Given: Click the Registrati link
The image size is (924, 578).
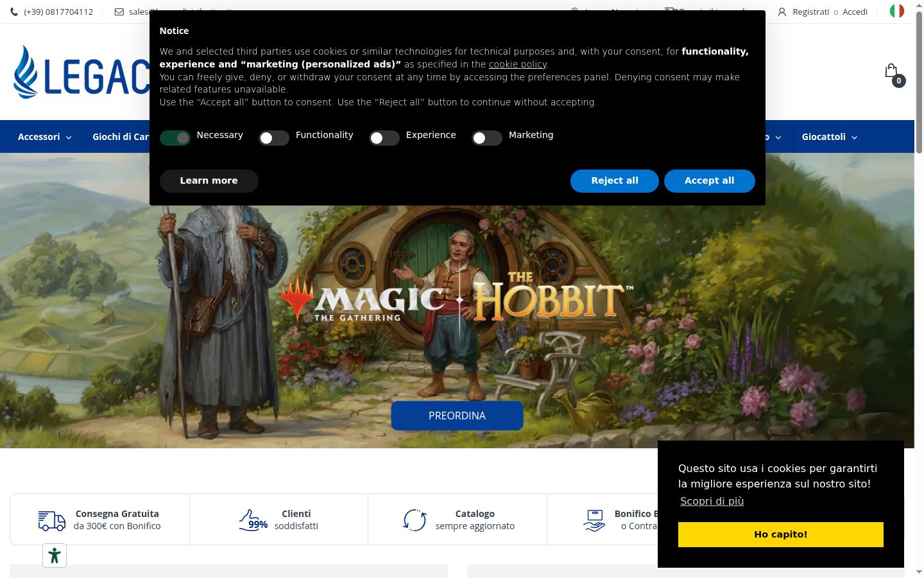Looking at the screenshot, I should coord(811,12).
